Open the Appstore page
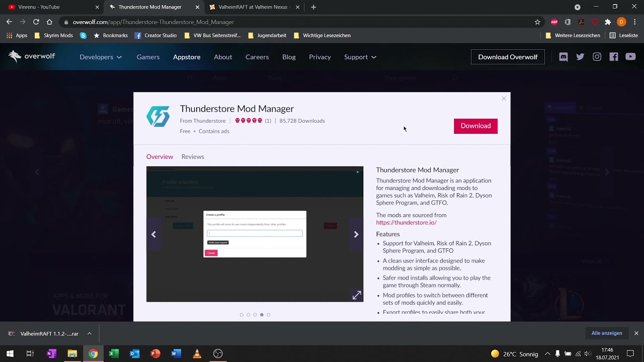 pyautogui.click(x=187, y=57)
